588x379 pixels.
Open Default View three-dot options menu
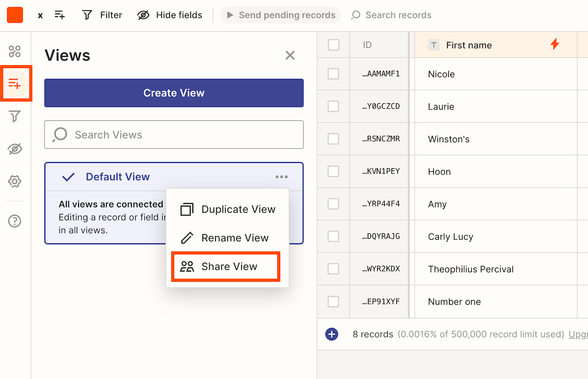click(281, 177)
